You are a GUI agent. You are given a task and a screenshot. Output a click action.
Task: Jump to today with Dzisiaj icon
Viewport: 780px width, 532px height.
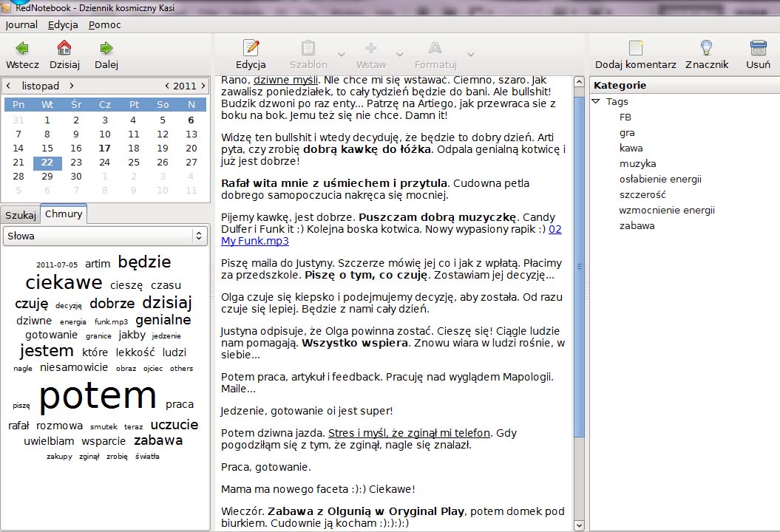point(64,49)
